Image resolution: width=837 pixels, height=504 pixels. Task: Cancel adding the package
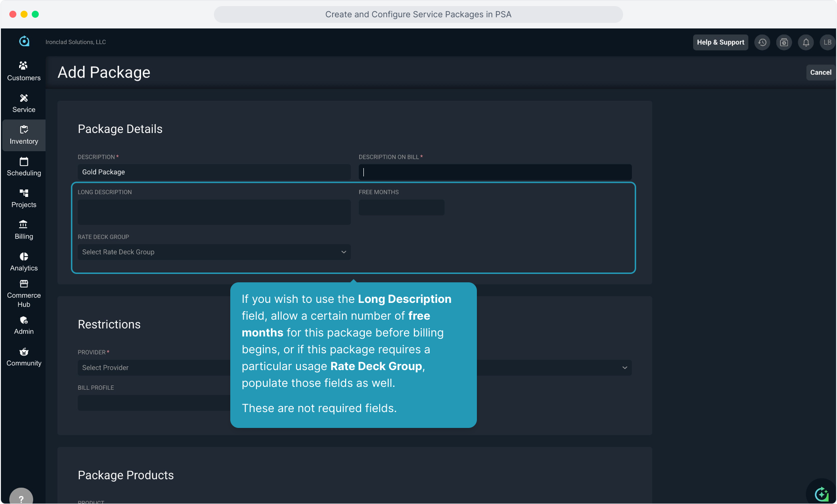tap(820, 72)
